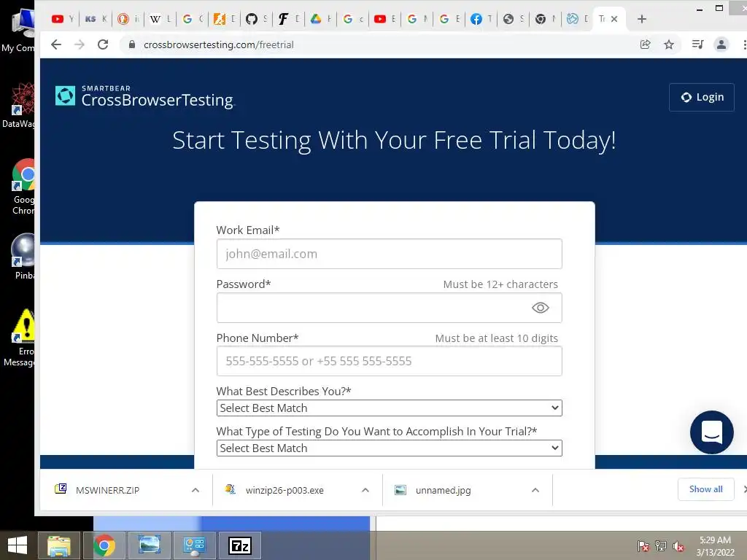Switch to the DuckDuckGo tab
747x560 pixels.
128,19
